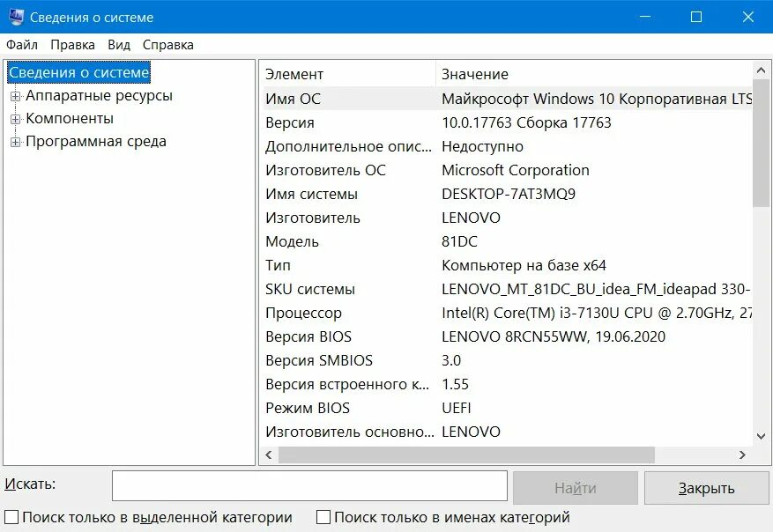Click the Значение column header
Viewport: 773px width, 532px height.
point(594,74)
